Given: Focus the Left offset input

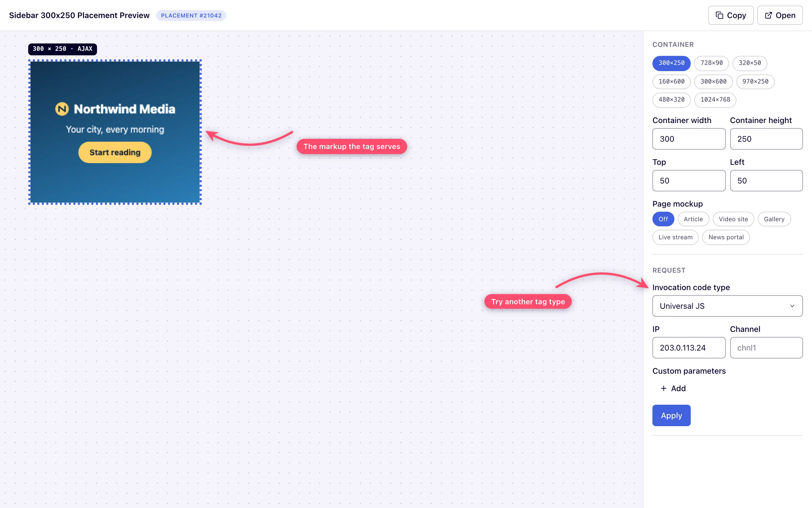Looking at the screenshot, I should 766,181.
